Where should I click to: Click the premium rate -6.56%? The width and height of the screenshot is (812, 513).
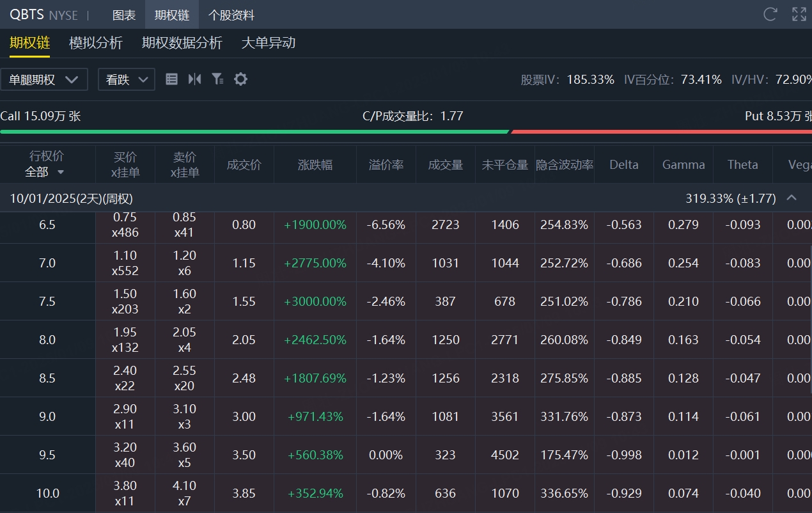click(386, 225)
